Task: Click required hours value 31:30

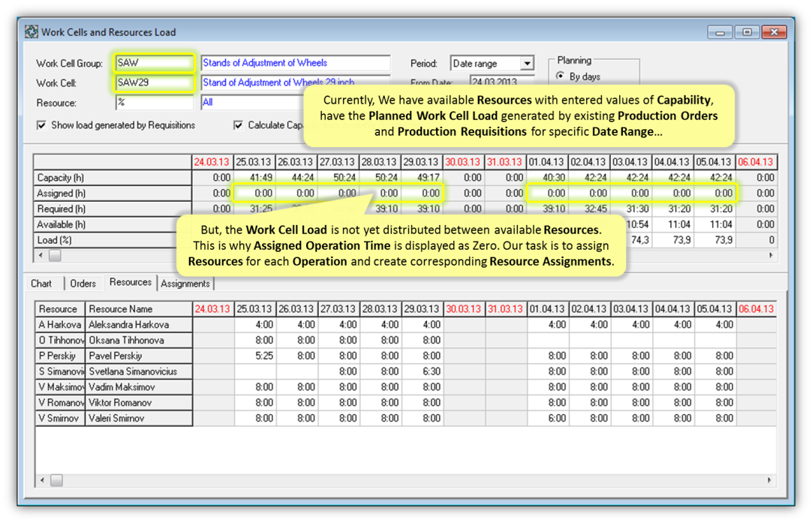Action: click(x=630, y=209)
